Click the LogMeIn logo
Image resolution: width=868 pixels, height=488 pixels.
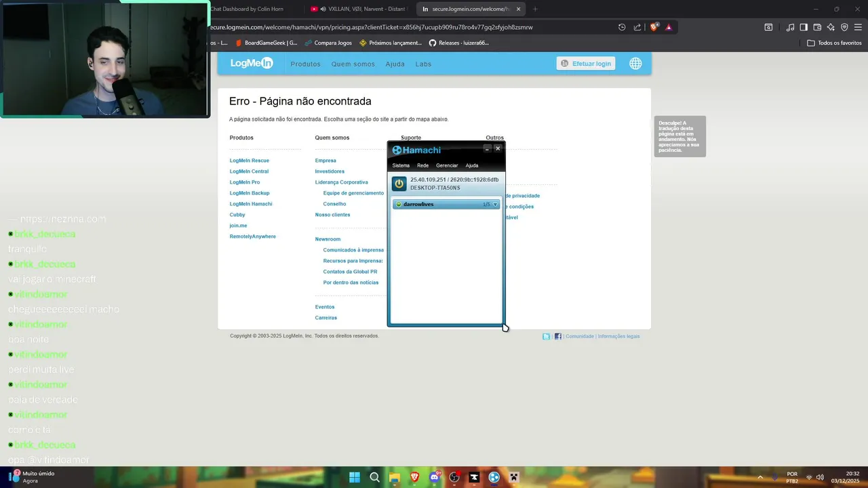(252, 63)
